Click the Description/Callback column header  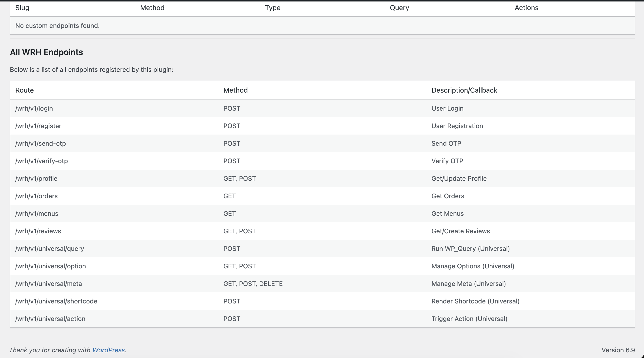[464, 90]
